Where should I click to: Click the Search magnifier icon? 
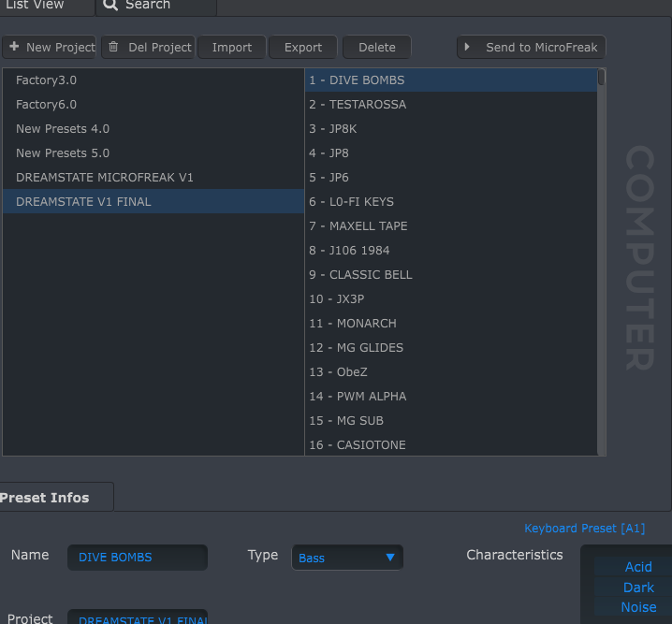[110, 5]
